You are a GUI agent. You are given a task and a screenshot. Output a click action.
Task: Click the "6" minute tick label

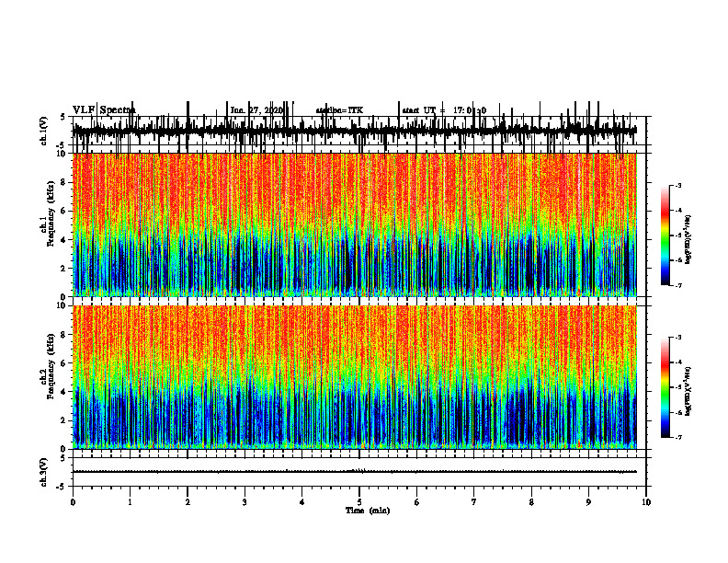pos(417,502)
